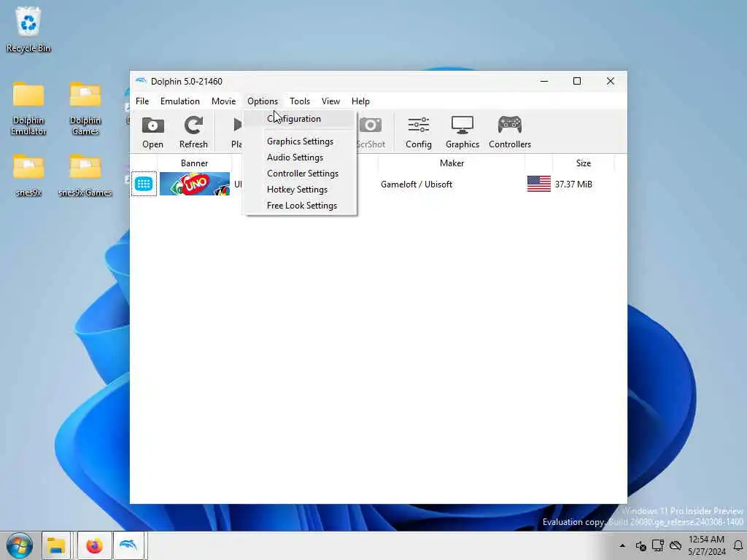Screen dimensions: 747x560
Task: Click the Dolphin window title icon
Action: (x=141, y=81)
